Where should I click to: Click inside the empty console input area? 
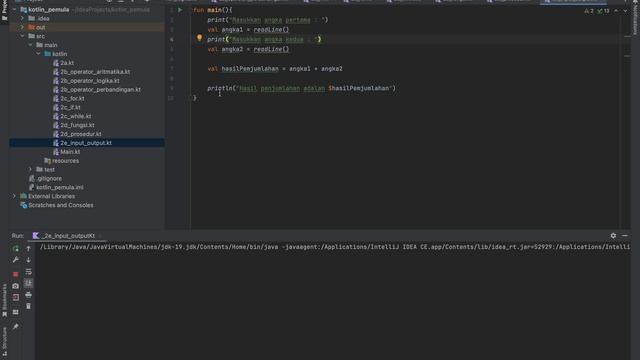tap(333, 306)
